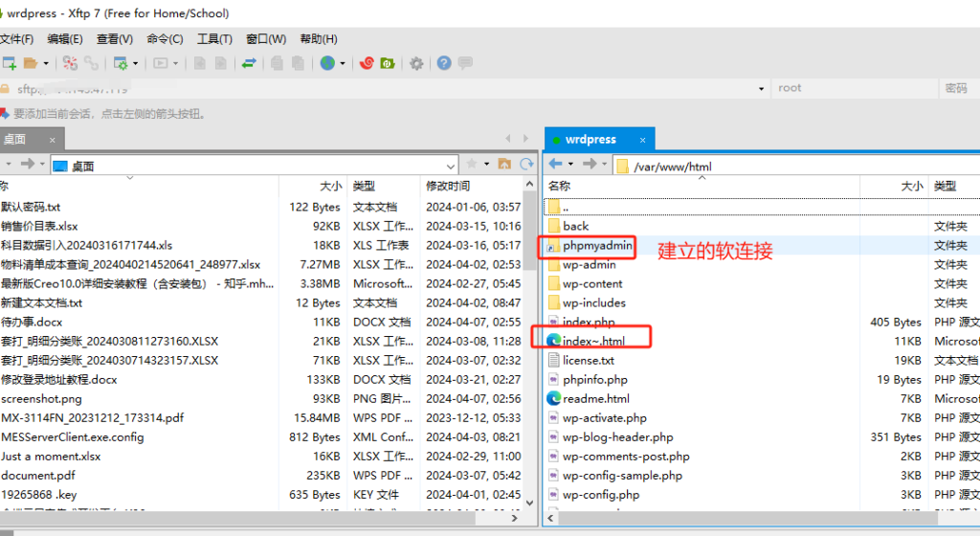Click the Synchronize blue-green arrows icon
980x536 pixels.
[x=249, y=63]
